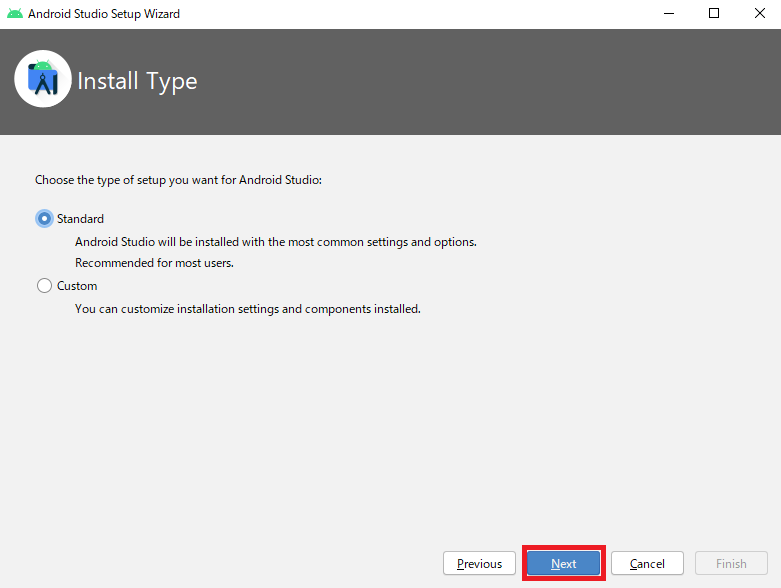This screenshot has width=781, height=588.
Task: Click the "Install Type" heading
Action: pos(137,81)
